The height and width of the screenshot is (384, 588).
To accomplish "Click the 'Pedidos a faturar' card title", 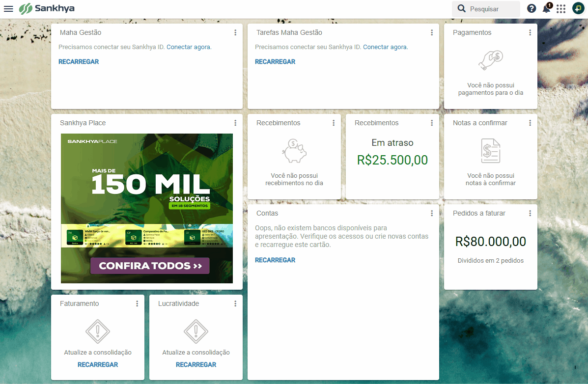I will [479, 214].
